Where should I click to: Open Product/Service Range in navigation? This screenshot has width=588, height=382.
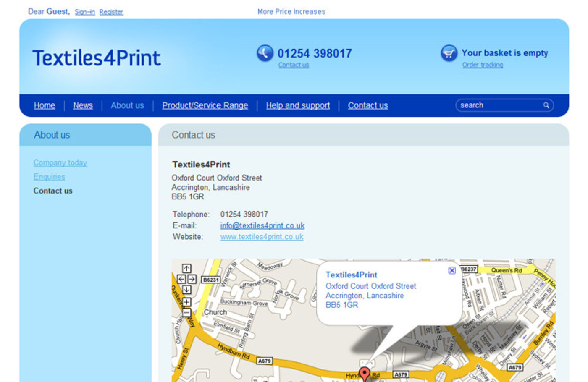(x=205, y=105)
